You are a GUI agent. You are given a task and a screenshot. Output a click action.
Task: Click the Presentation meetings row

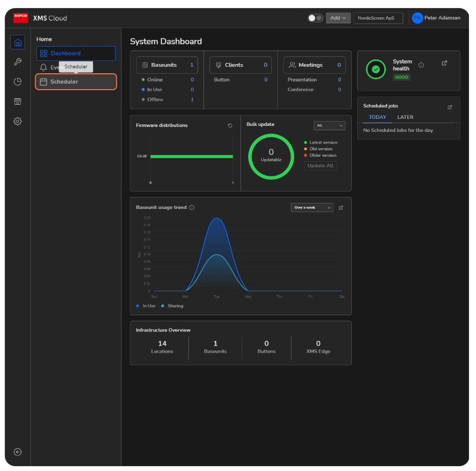click(314, 80)
